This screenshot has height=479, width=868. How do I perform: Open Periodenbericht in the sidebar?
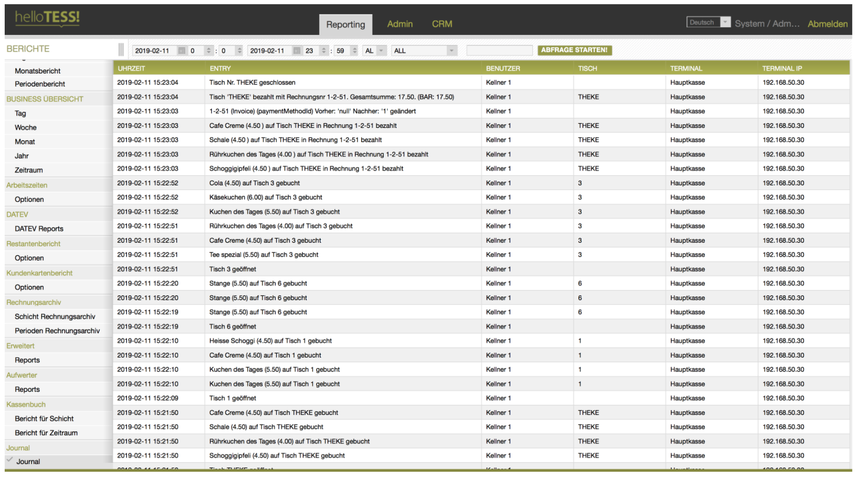(x=40, y=84)
